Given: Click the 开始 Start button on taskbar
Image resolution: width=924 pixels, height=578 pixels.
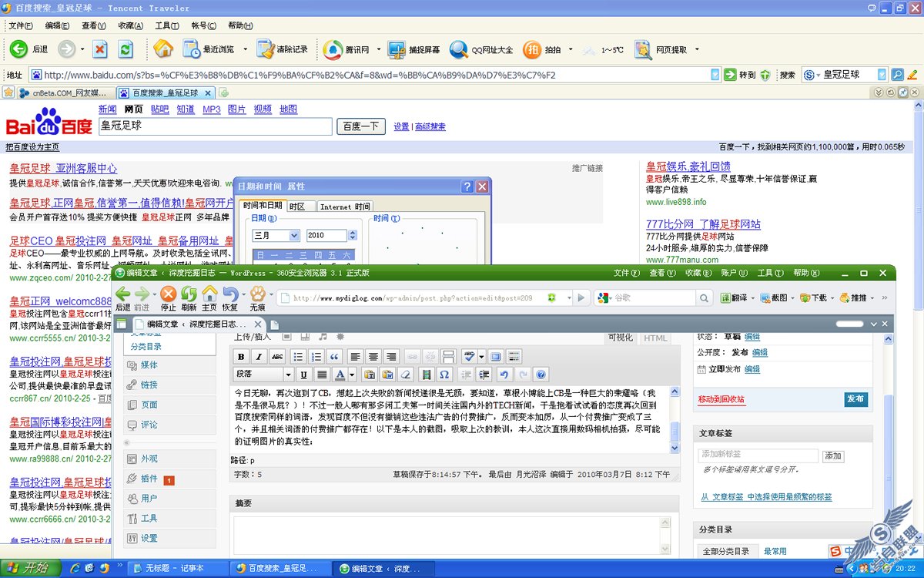Looking at the screenshot, I should point(29,568).
